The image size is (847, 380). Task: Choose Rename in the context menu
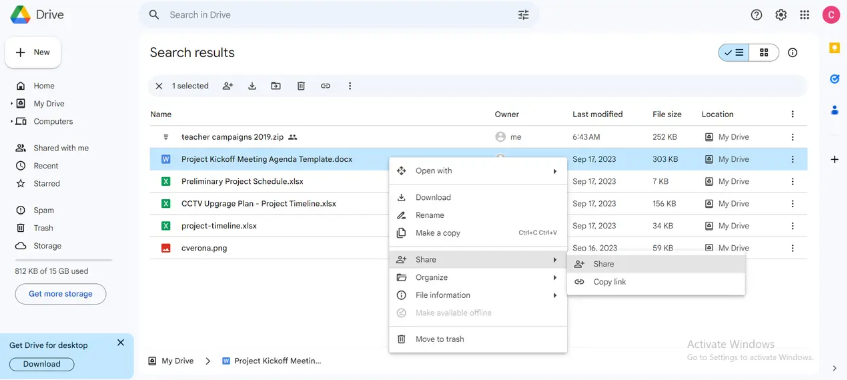click(x=478, y=215)
